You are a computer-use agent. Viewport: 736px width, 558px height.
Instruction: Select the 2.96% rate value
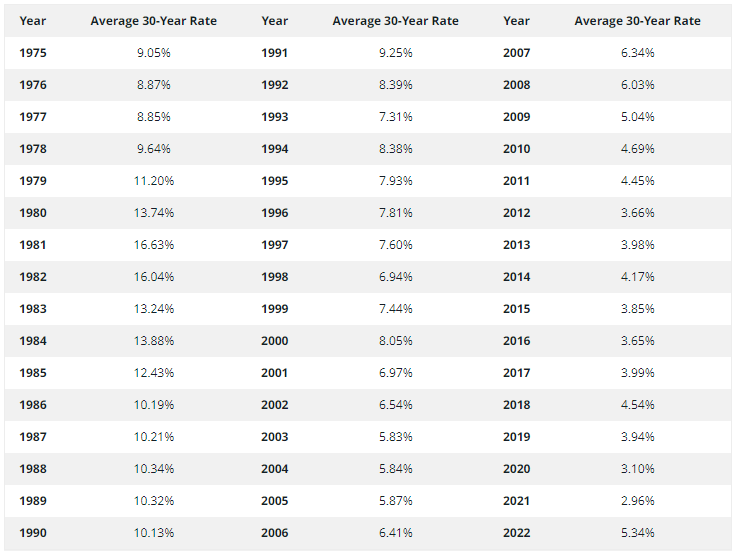(x=637, y=501)
